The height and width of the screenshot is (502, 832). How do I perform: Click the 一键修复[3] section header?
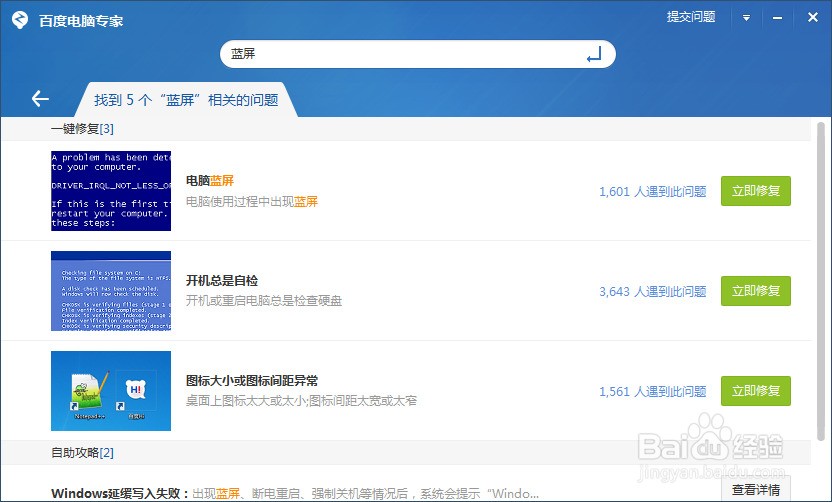82,128
